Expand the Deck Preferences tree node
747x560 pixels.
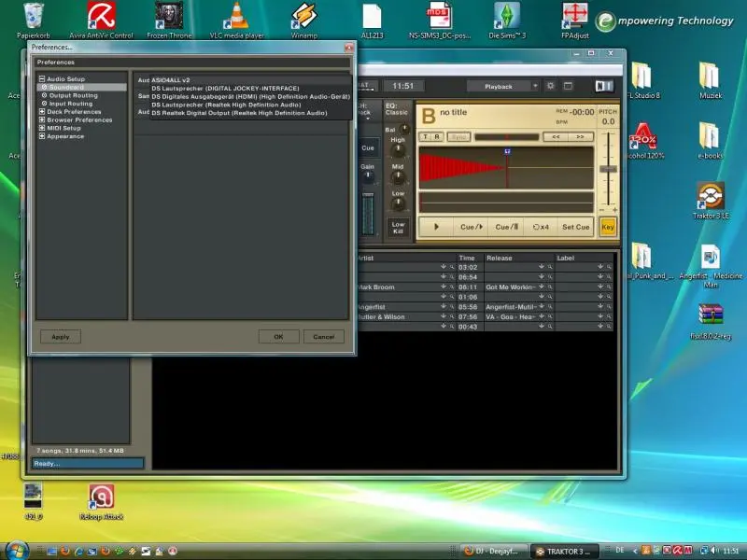coord(42,112)
